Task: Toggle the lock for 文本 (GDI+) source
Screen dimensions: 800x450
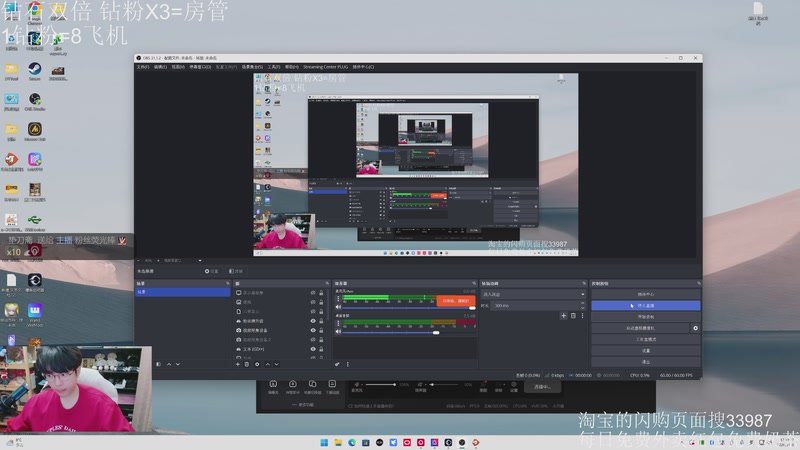Action: point(321,349)
